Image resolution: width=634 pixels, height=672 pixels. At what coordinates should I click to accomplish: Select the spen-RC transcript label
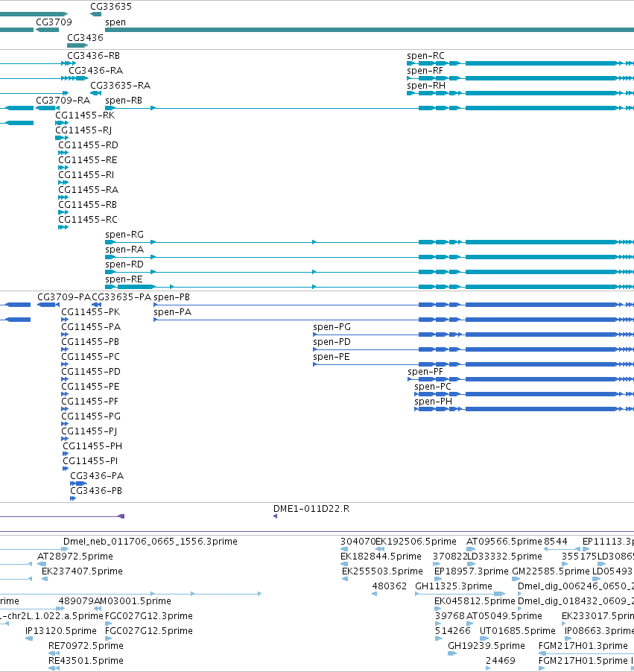[425, 56]
